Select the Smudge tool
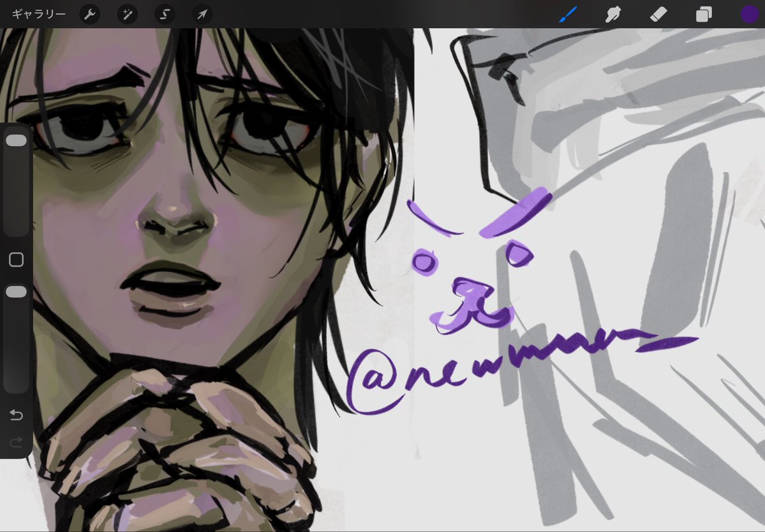Viewport: 765px width, 532px height. click(x=613, y=14)
